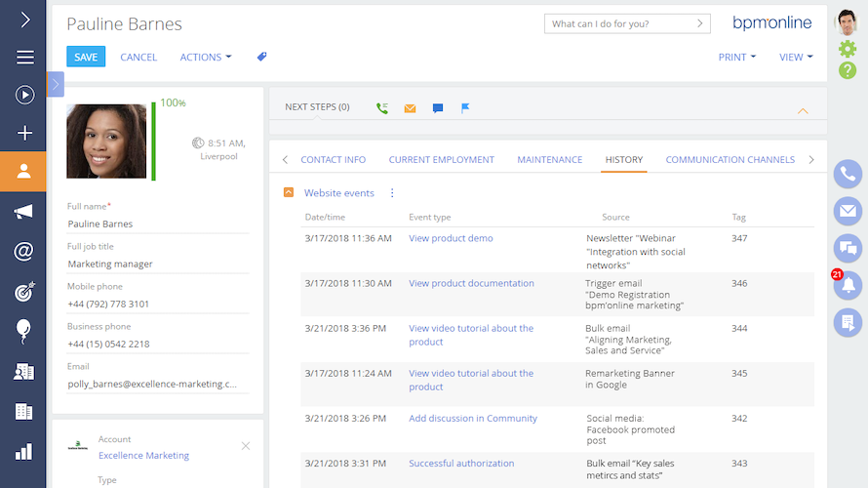Click the Save button
The height and width of the screenshot is (488, 868).
[x=86, y=57]
